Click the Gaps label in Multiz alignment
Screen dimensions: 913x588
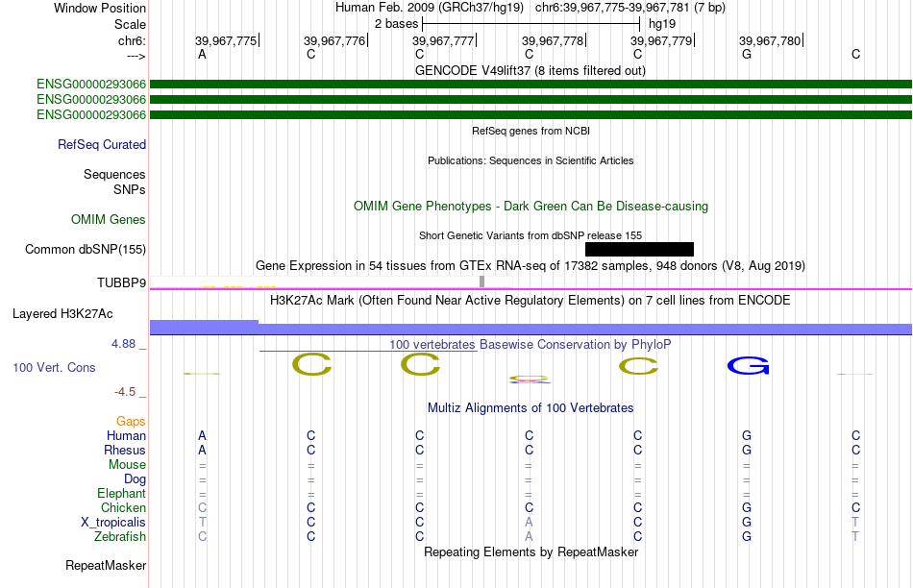131,421
